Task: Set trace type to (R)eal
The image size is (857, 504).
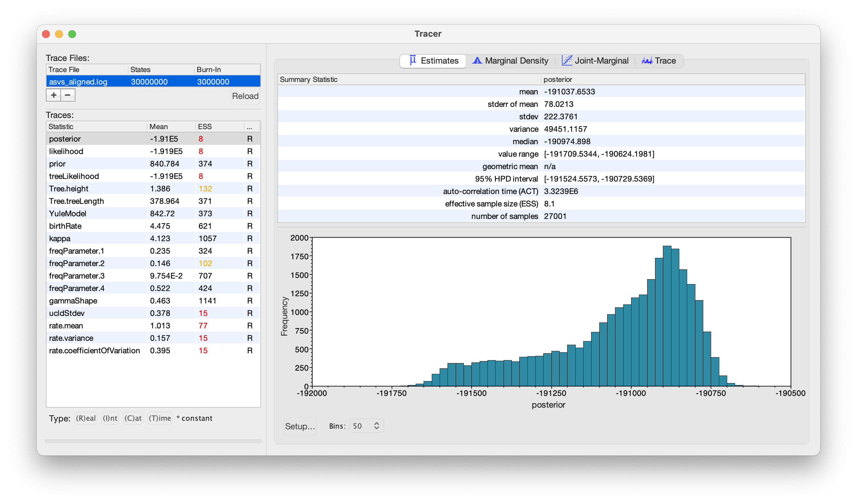Action: tap(86, 418)
